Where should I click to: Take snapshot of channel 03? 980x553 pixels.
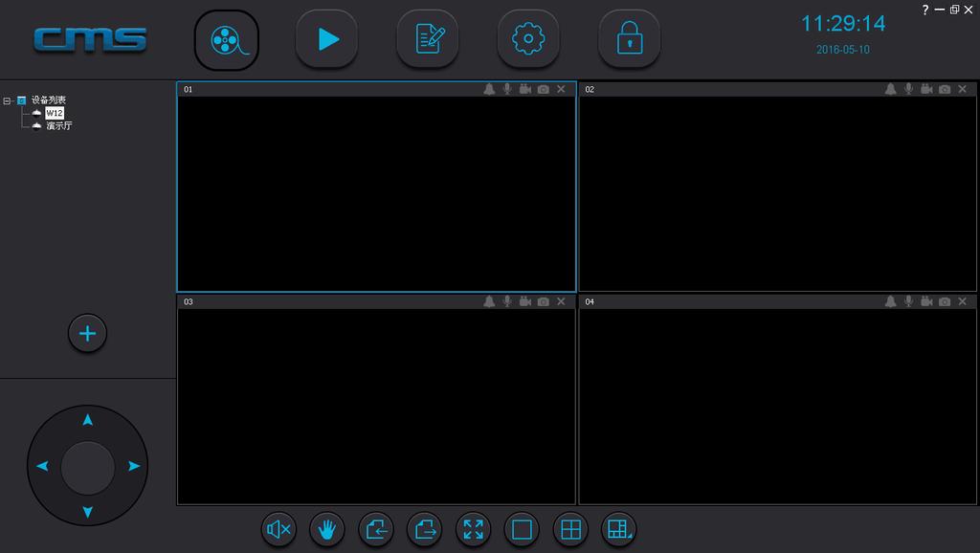coord(544,301)
